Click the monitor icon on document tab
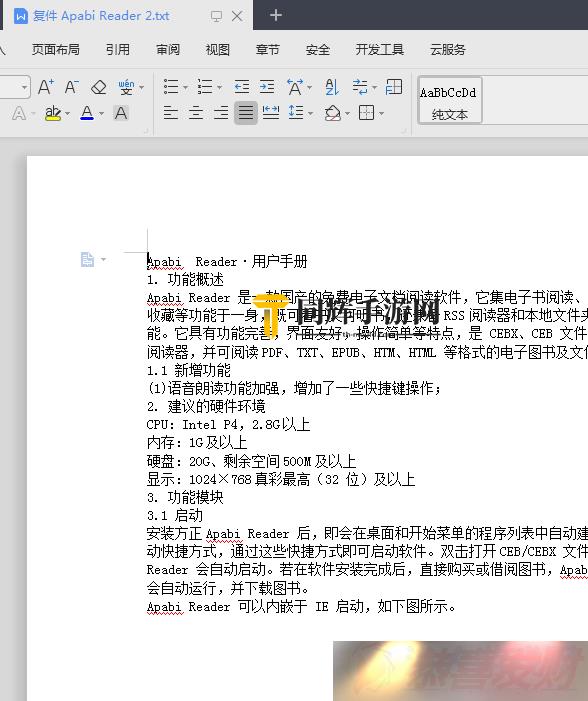Screen dimensions: 588x701 [x=216, y=17]
